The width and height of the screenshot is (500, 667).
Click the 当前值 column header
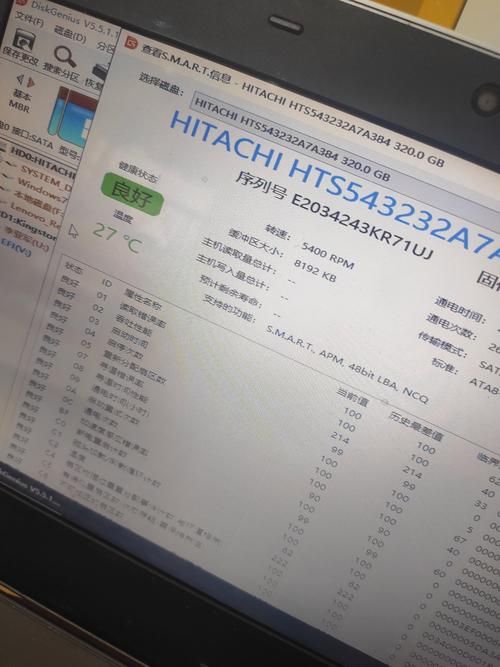[x=352, y=396]
